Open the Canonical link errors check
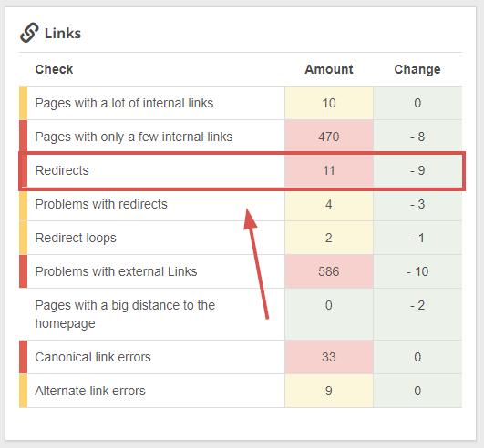Viewport: 484px width, 448px height. [x=93, y=357]
